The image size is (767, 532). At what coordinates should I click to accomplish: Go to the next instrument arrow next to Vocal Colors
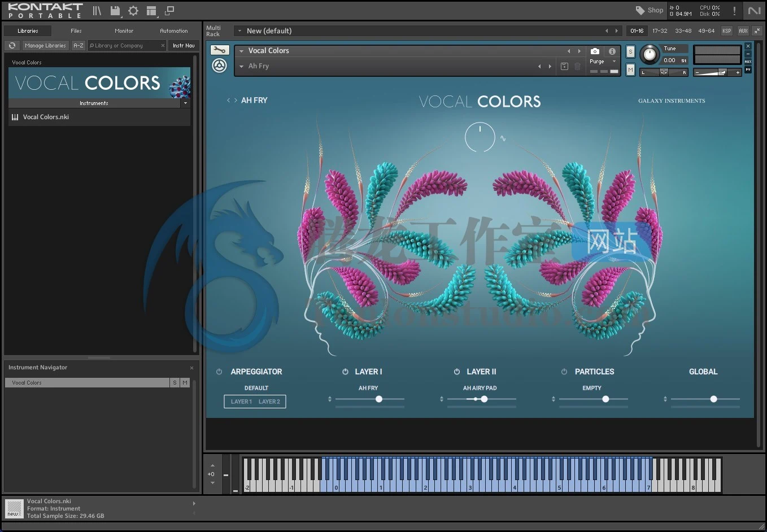[579, 51]
